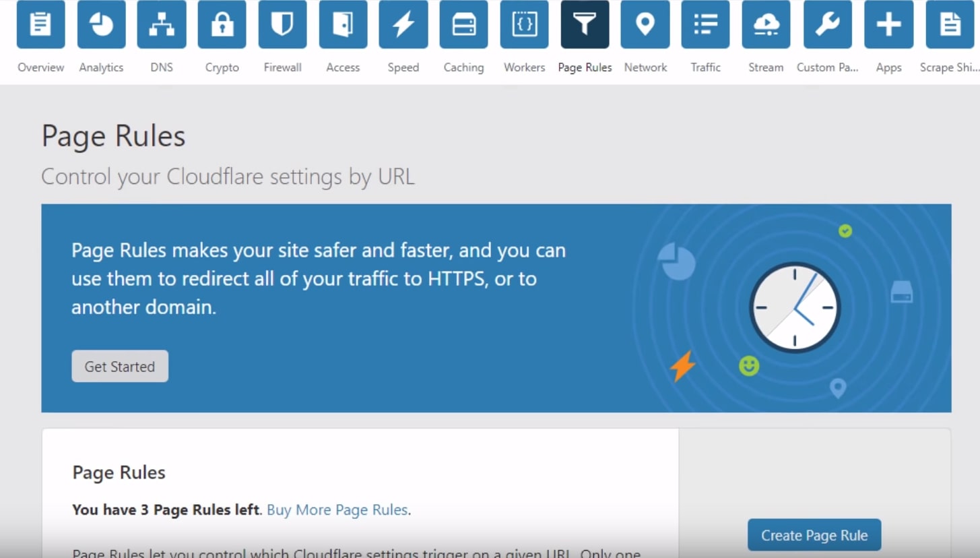Open the Caching drive icon

(x=464, y=24)
